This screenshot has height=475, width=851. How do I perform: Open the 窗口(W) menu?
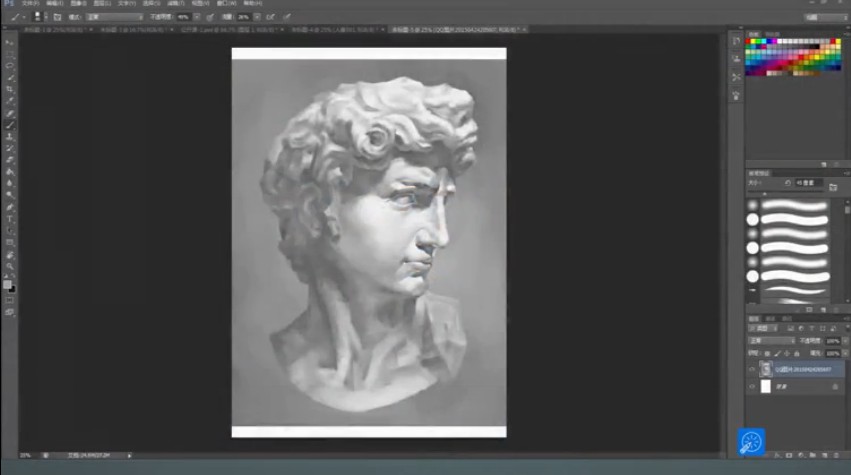click(x=226, y=3)
